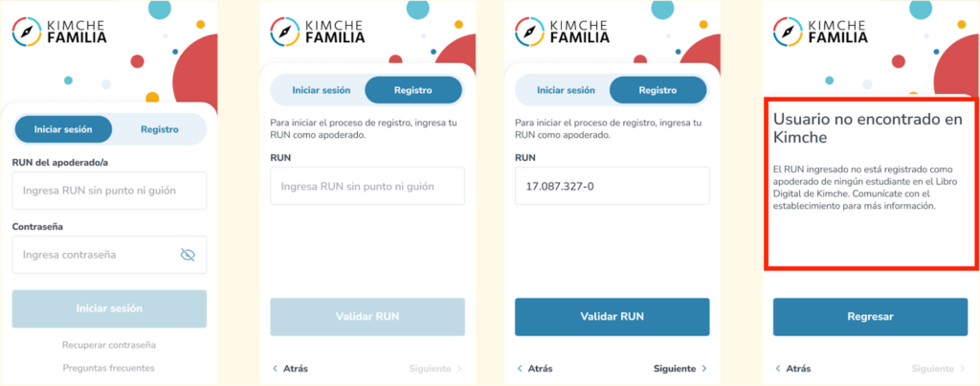
Task: Open Recuperar contraseña link
Action: click(x=109, y=344)
